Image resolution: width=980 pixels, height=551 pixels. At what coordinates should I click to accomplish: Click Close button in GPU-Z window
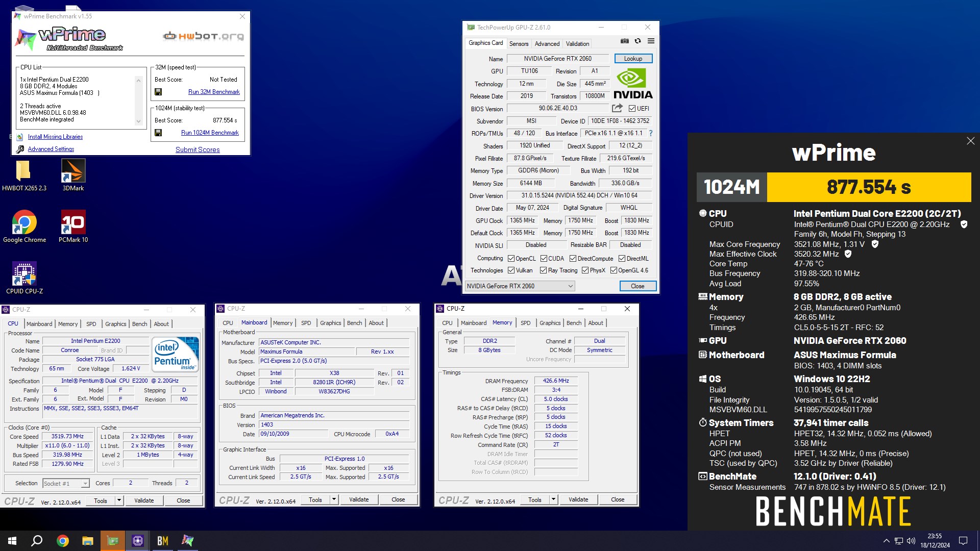click(638, 286)
